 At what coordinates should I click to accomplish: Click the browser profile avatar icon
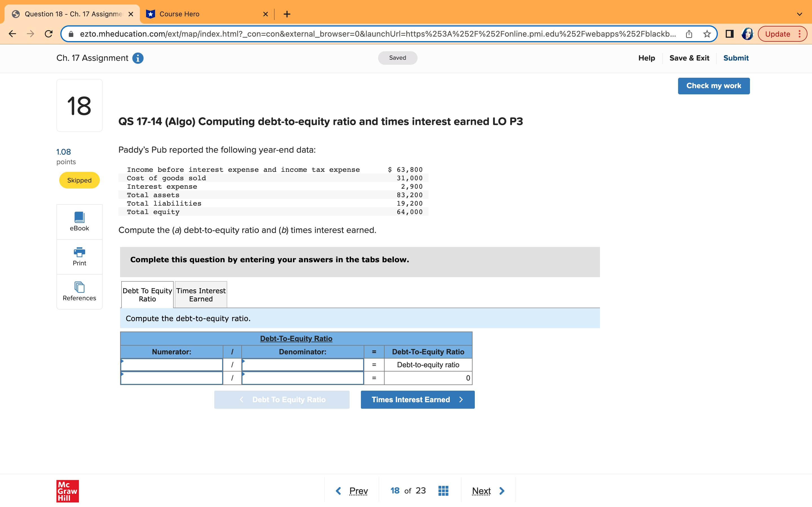(748, 34)
